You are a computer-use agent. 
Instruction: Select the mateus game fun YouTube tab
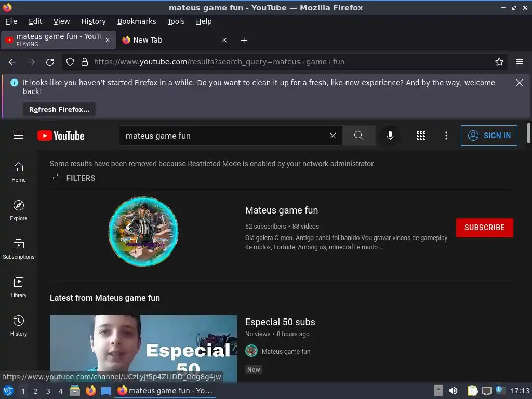click(59, 40)
